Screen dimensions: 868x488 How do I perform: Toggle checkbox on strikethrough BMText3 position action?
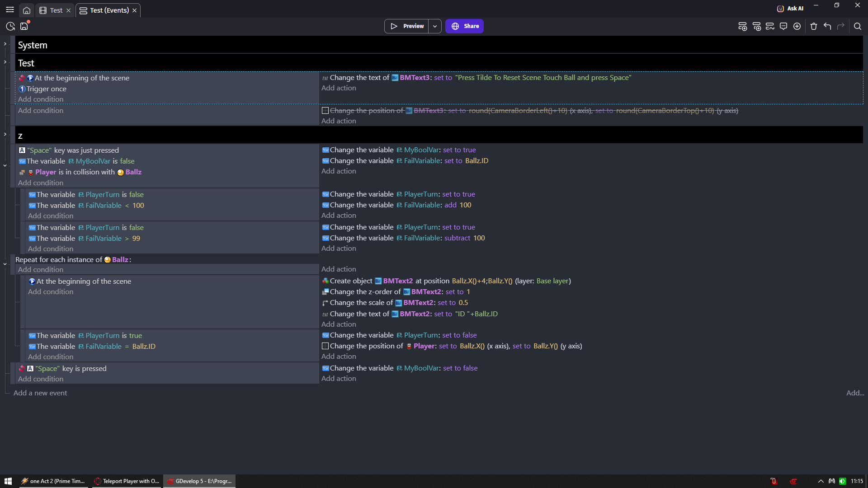coord(325,111)
